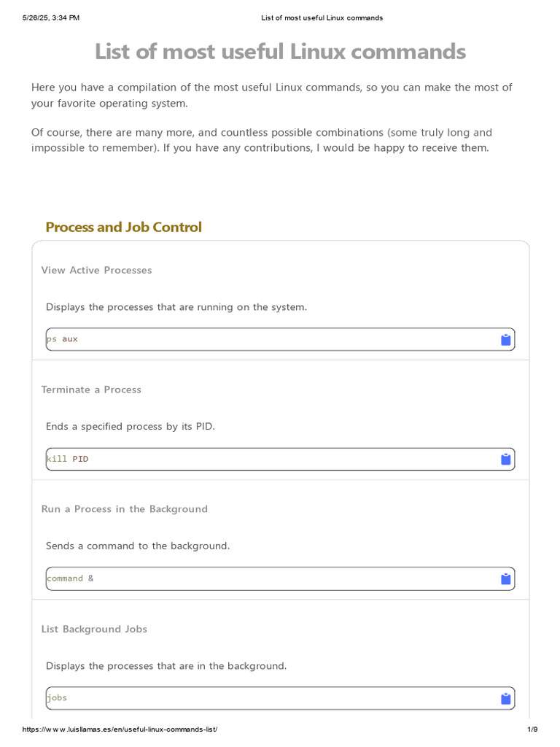Click the View Active Processes heading
Screen dimensions: 560x747
coord(97,270)
